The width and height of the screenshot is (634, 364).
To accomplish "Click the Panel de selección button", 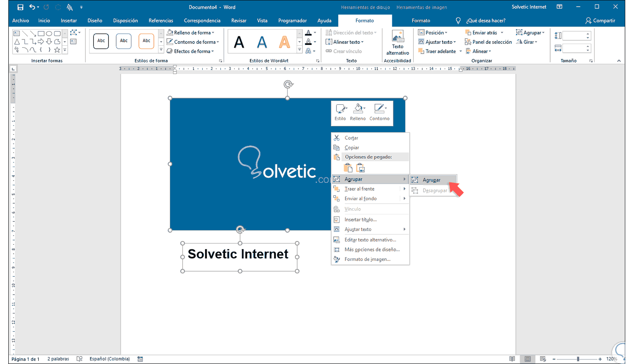I will pyautogui.click(x=488, y=42).
